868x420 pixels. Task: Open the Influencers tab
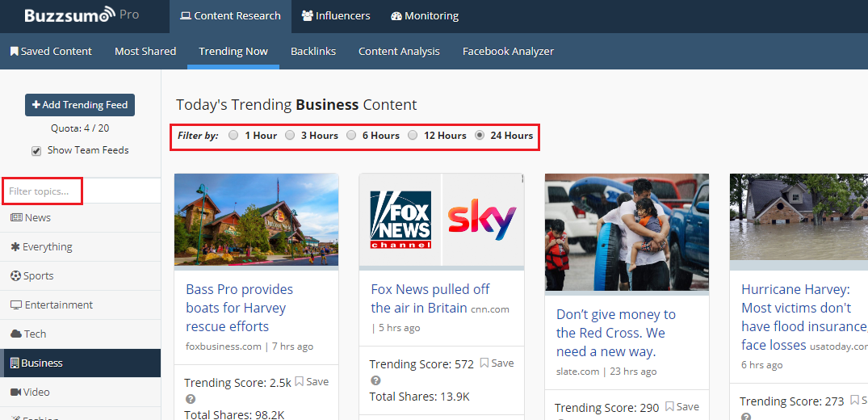coord(335,16)
